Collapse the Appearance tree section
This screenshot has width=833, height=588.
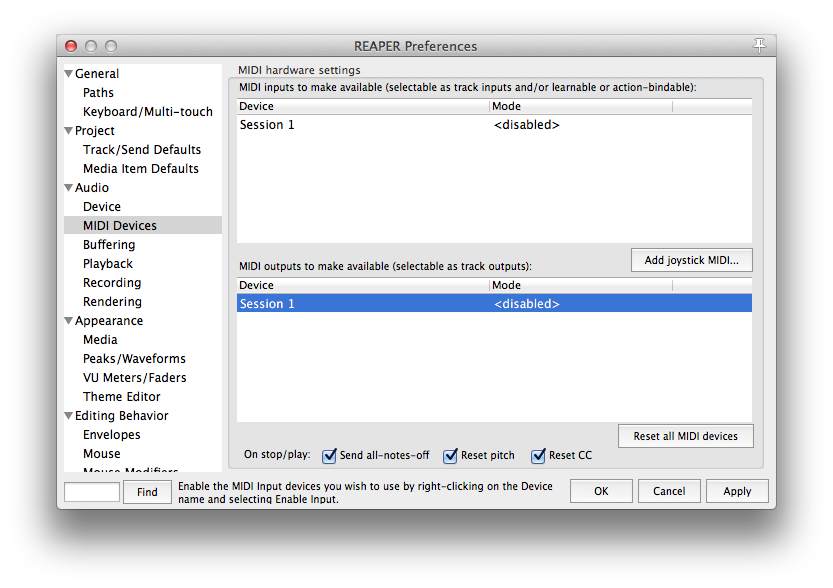69,321
